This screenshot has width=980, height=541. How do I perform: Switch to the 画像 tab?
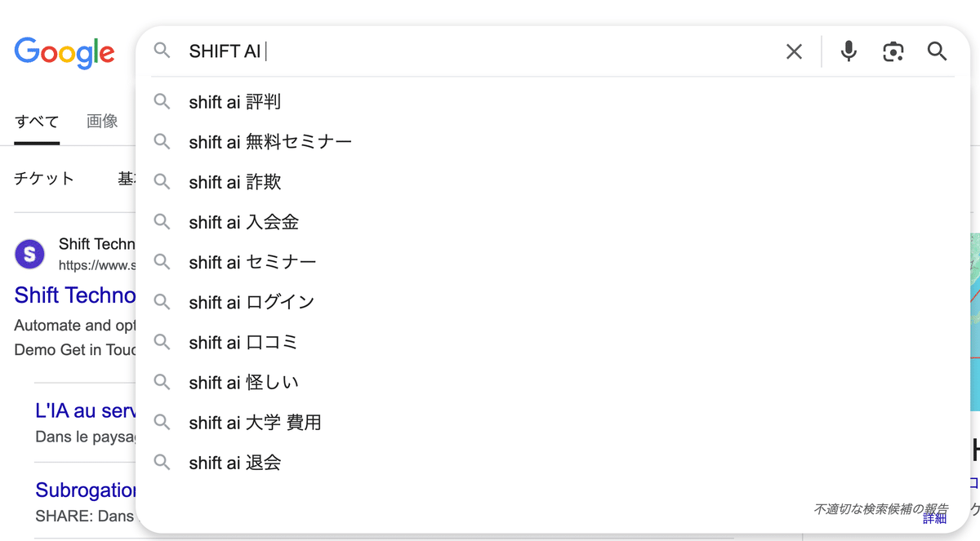(x=102, y=122)
